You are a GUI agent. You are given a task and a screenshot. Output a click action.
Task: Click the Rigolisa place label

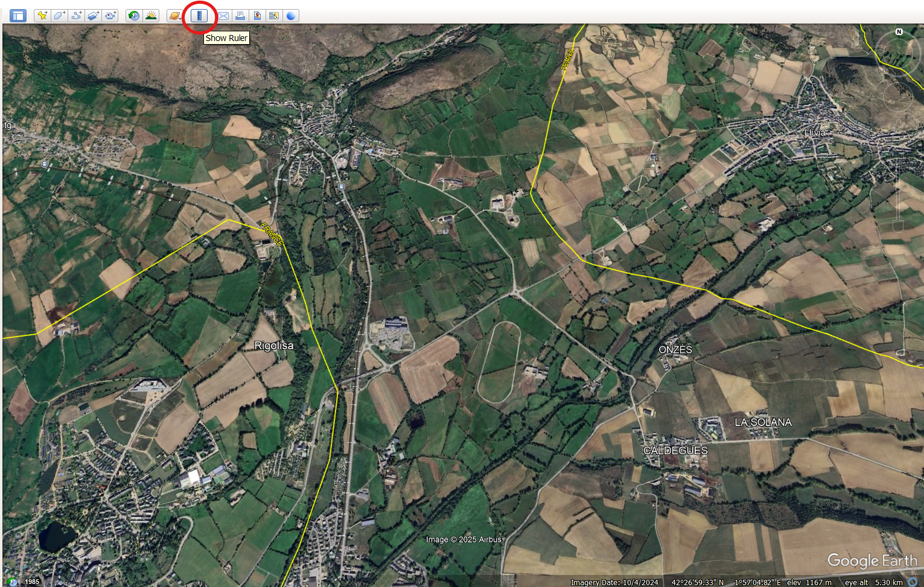(x=274, y=346)
